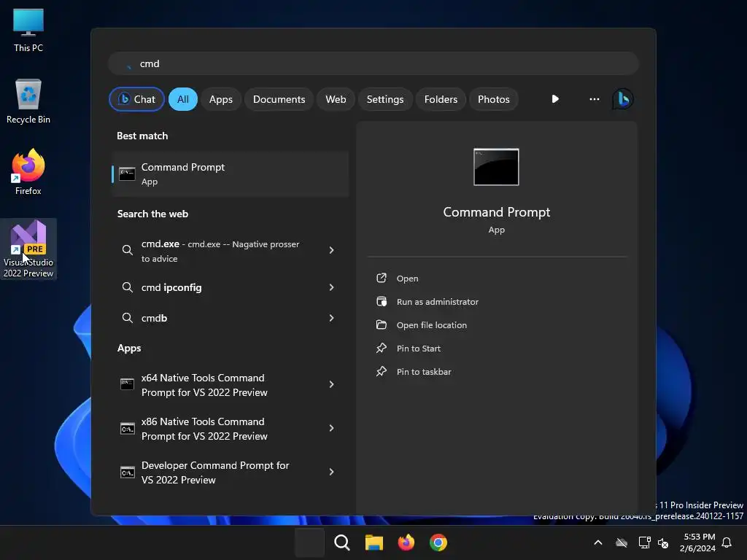The image size is (747, 560).
Task: Open Firefox from the taskbar
Action: coord(406,542)
